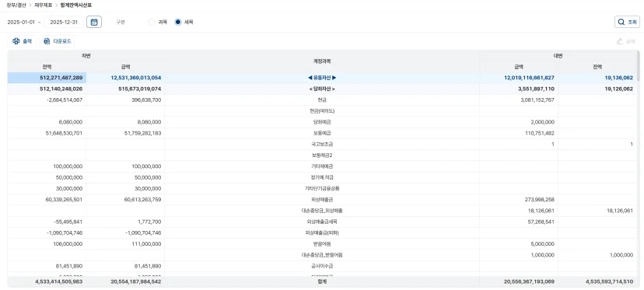Collapse the 유동자산 section row
Viewport: 644px width, 290px height.
(x=322, y=78)
